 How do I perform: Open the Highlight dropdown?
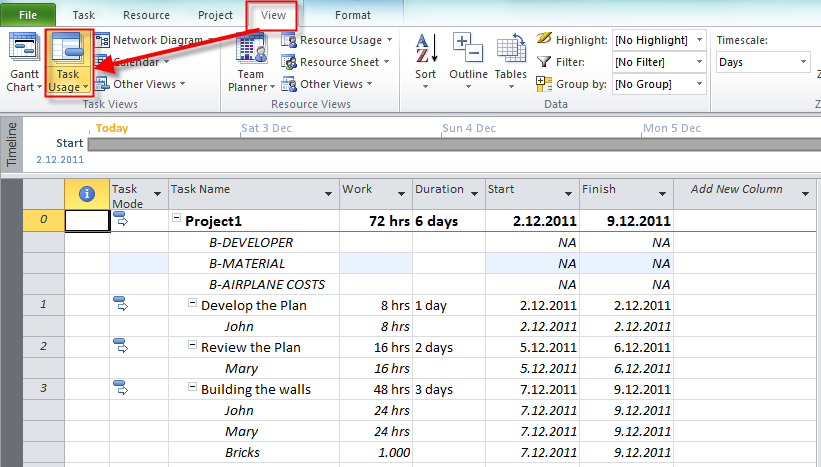[698, 40]
